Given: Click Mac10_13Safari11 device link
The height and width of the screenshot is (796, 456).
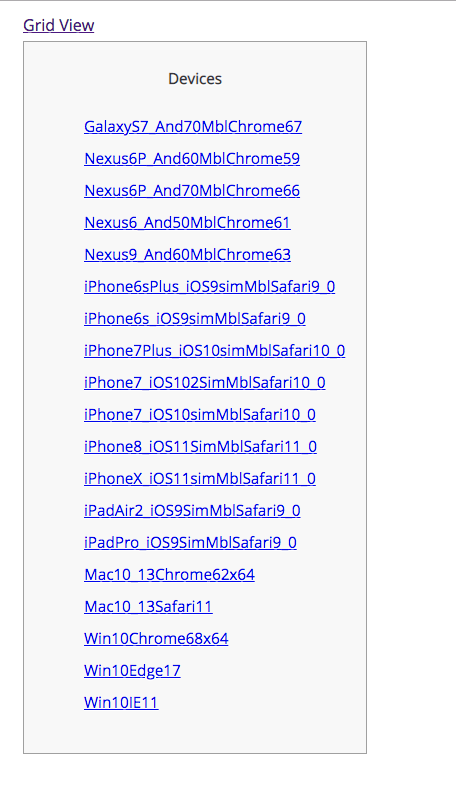Looking at the screenshot, I should click(x=148, y=606).
